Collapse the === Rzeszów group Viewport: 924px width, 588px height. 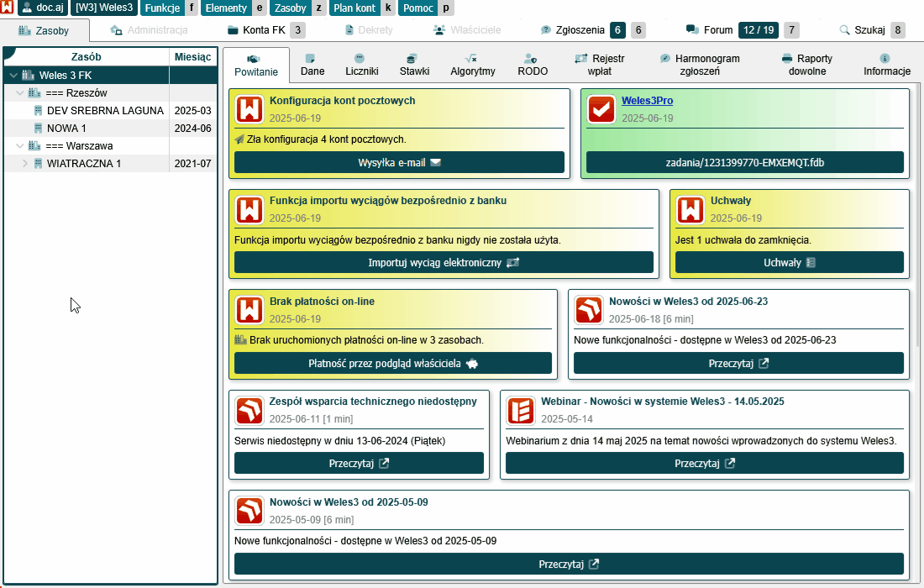[x=20, y=93]
